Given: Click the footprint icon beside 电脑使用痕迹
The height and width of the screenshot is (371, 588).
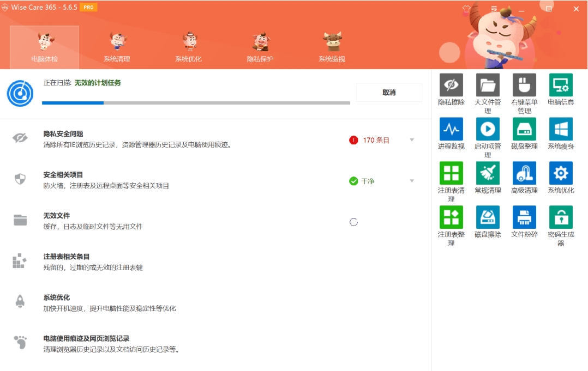Looking at the screenshot, I should (20, 342).
